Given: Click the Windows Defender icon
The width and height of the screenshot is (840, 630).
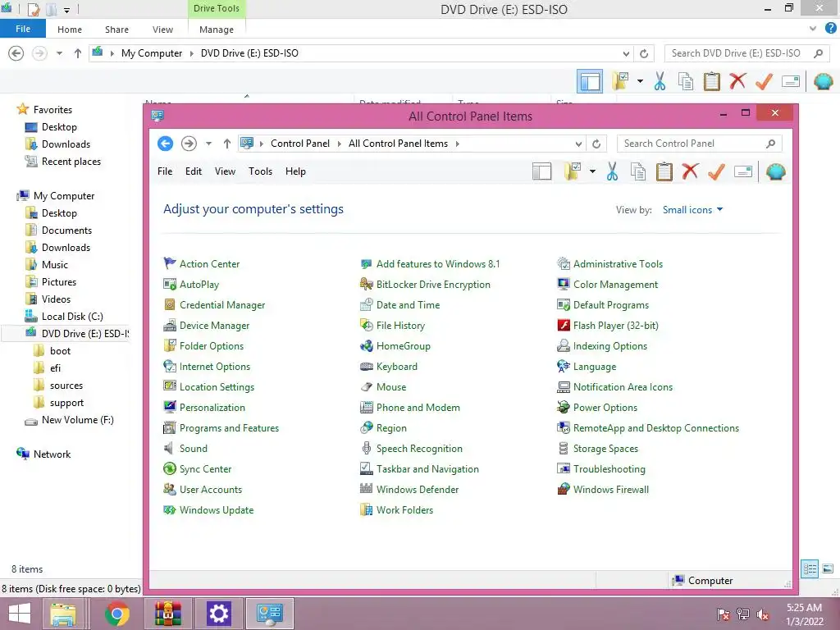Looking at the screenshot, I should (x=367, y=489).
